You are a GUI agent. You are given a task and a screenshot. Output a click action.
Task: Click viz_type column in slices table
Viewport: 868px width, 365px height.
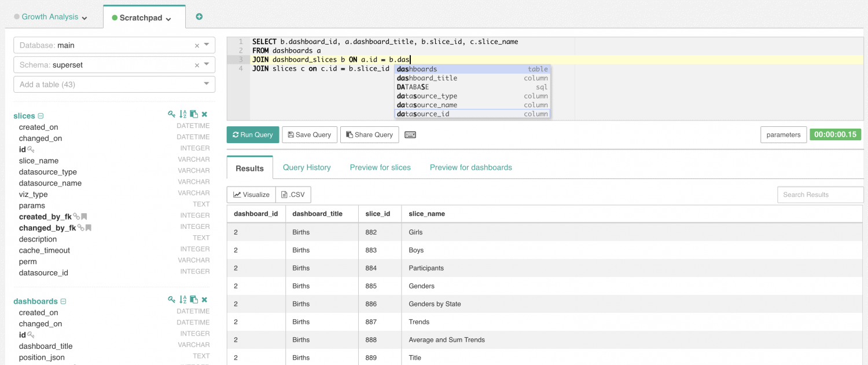coord(34,194)
